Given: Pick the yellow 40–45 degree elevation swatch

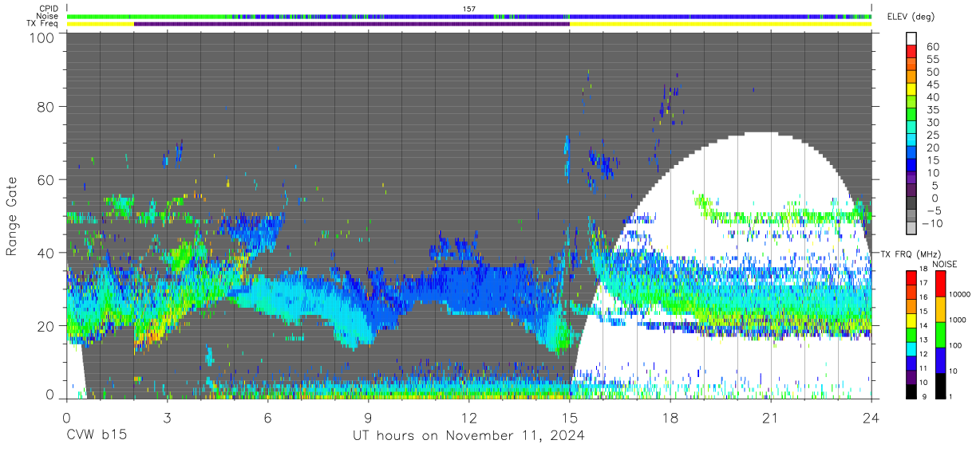Looking at the screenshot, I should coord(911,91).
